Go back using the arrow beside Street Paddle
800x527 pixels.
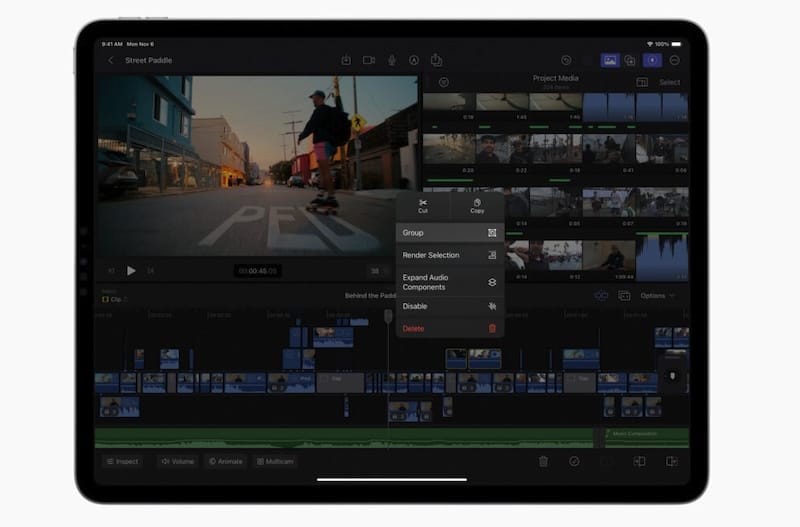coord(111,60)
